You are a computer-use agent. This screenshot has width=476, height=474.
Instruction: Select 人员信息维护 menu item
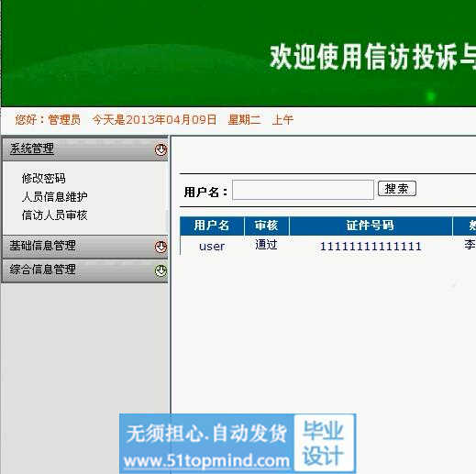click(55, 197)
